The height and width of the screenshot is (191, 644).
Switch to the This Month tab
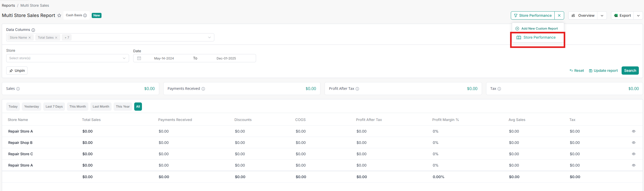(x=78, y=107)
